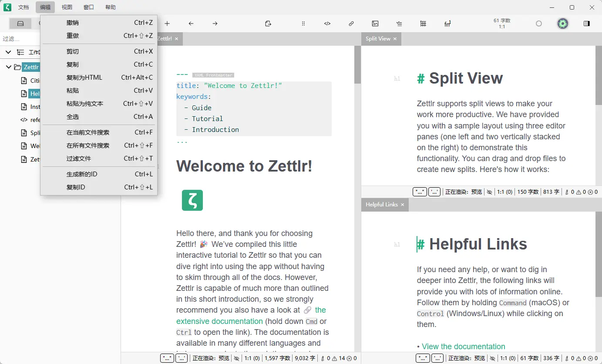Viewport: 602px width, 364px height.
Task: Open single-quote style picker in Split View status bar
Action: point(434,192)
